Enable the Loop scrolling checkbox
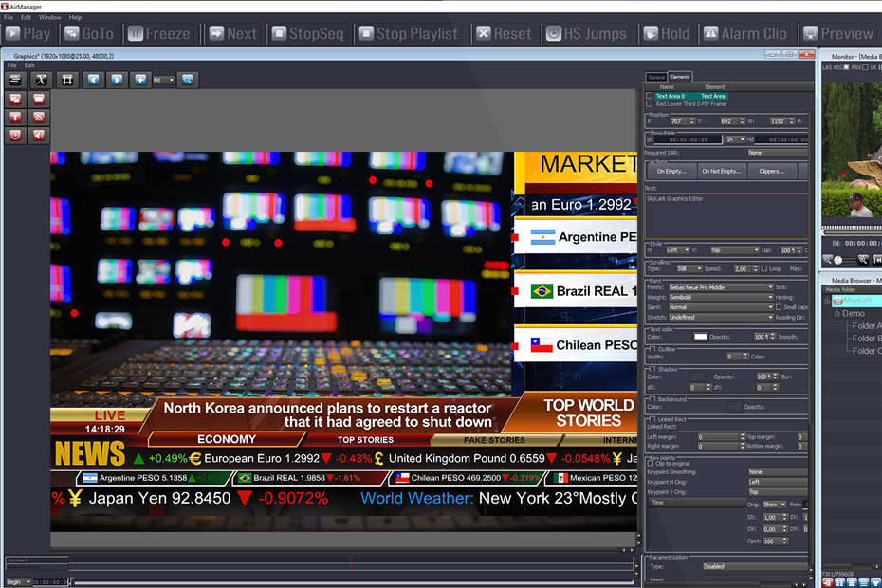 (x=764, y=268)
